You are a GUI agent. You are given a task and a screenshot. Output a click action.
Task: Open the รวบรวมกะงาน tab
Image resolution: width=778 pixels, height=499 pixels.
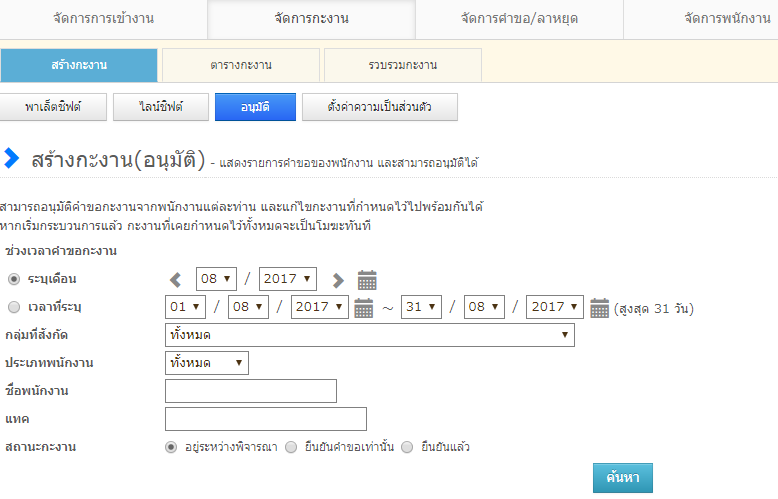coord(402,65)
